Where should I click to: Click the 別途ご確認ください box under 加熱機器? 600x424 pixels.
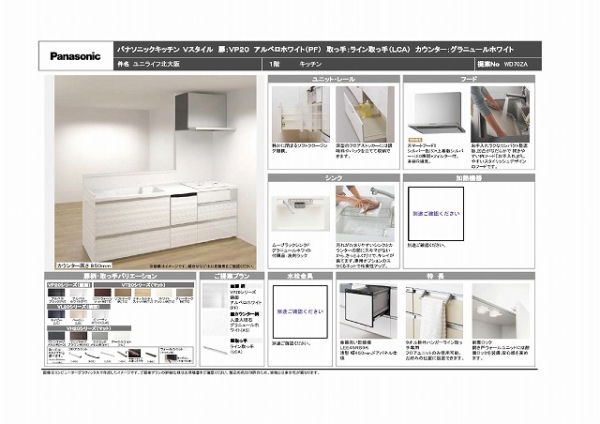(436, 214)
